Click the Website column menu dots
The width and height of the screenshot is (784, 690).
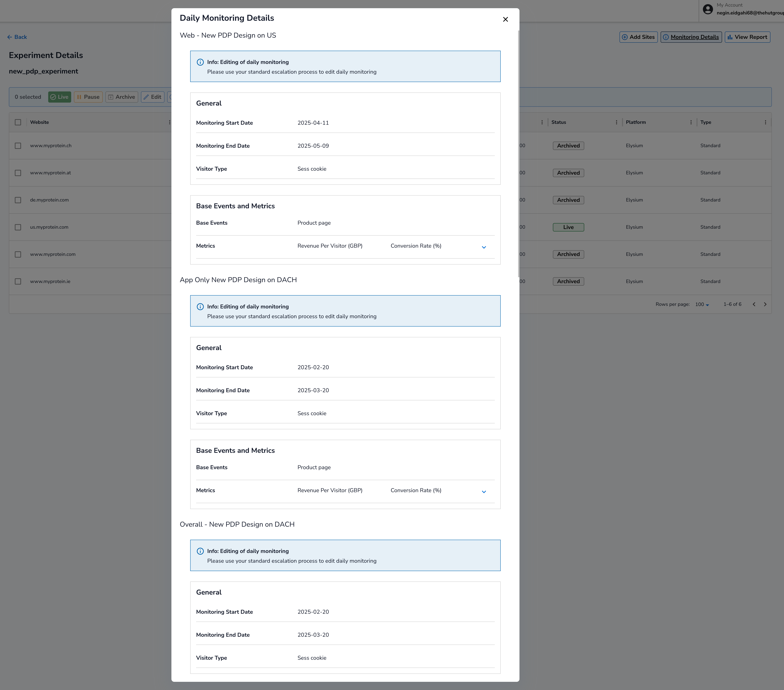[x=169, y=122]
